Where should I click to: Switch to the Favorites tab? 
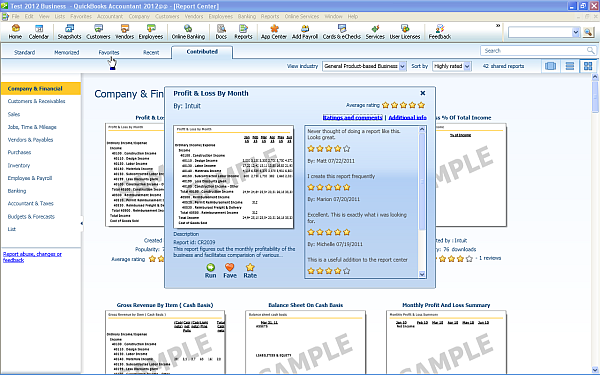pos(109,52)
